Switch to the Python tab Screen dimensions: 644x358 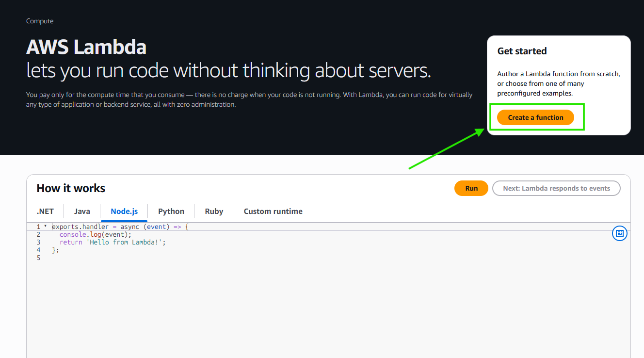(171, 211)
